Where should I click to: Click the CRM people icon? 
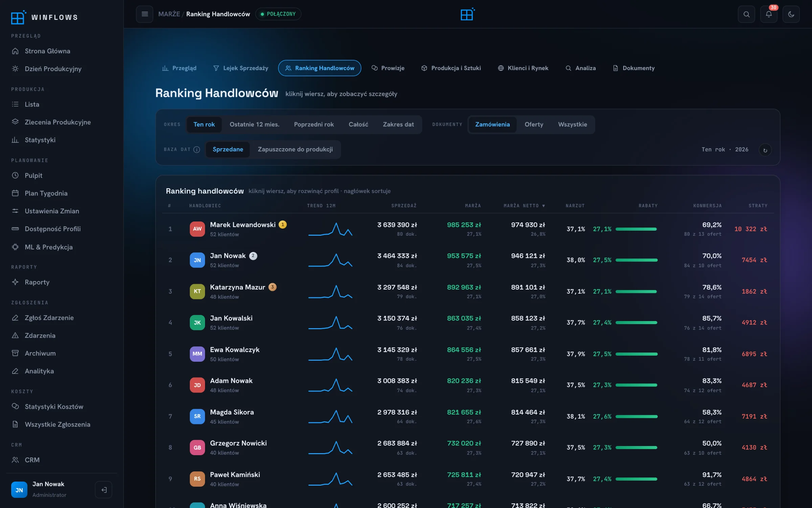click(15, 460)
